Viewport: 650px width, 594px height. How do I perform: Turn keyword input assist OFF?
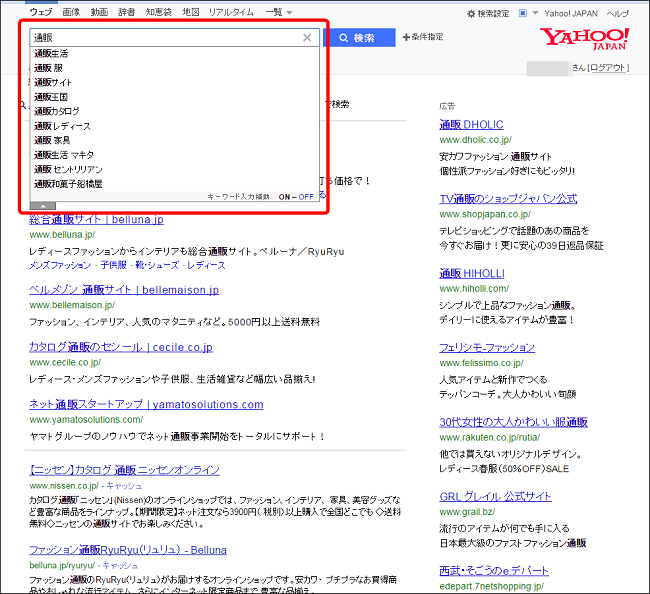click(x=306, y=197)
